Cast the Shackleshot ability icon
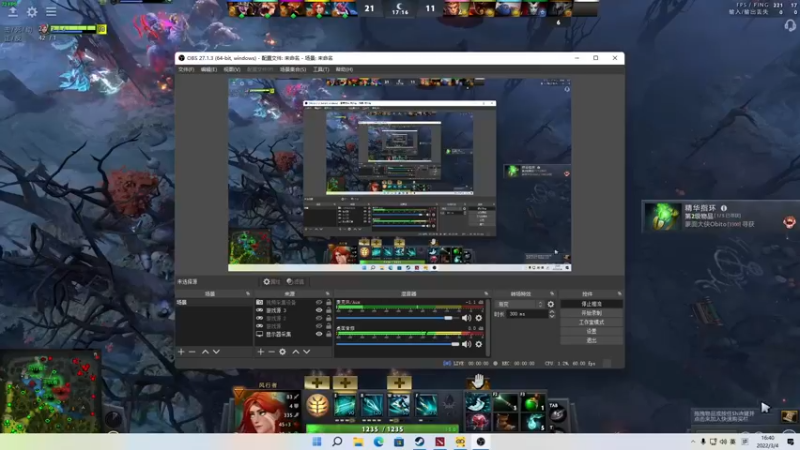Image resolution: width=800 pixels, height=450 pixels. click(344, 406)
